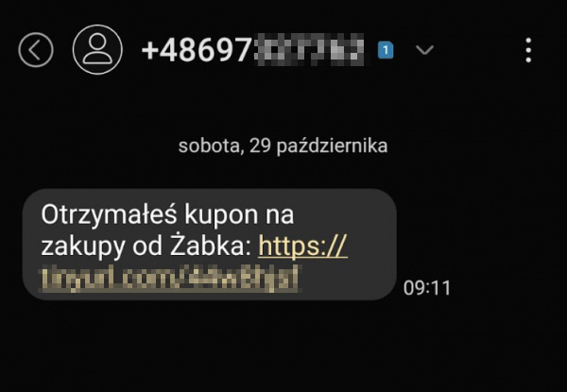Open the sender's contact avatar
567x392 pixels.
pyautogui.click(x=97, y=50)
